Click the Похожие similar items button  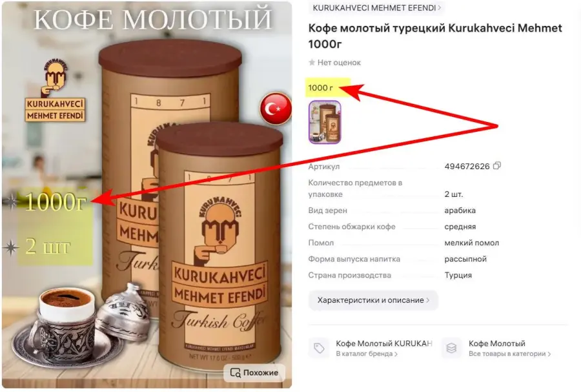[x=254, y=373]
